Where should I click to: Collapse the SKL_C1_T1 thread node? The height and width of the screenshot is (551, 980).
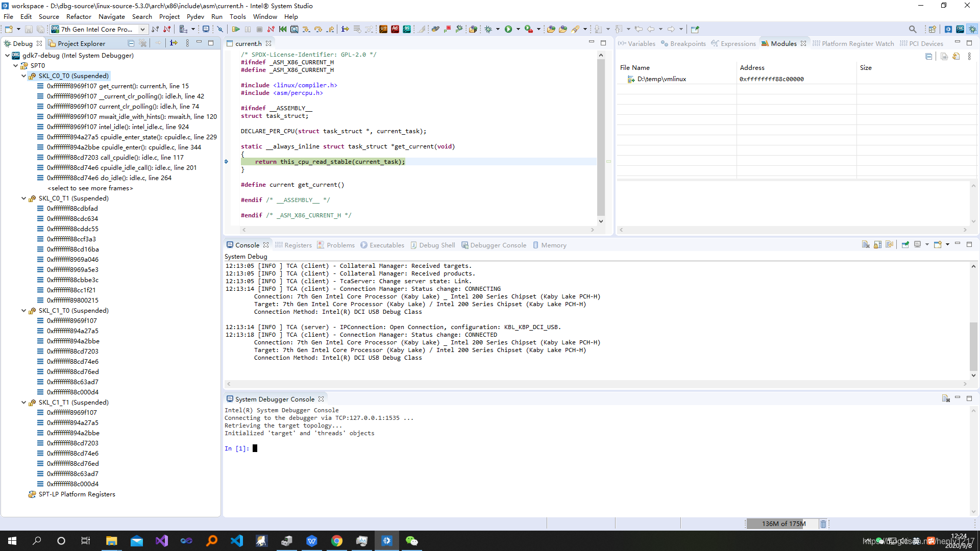23,402
